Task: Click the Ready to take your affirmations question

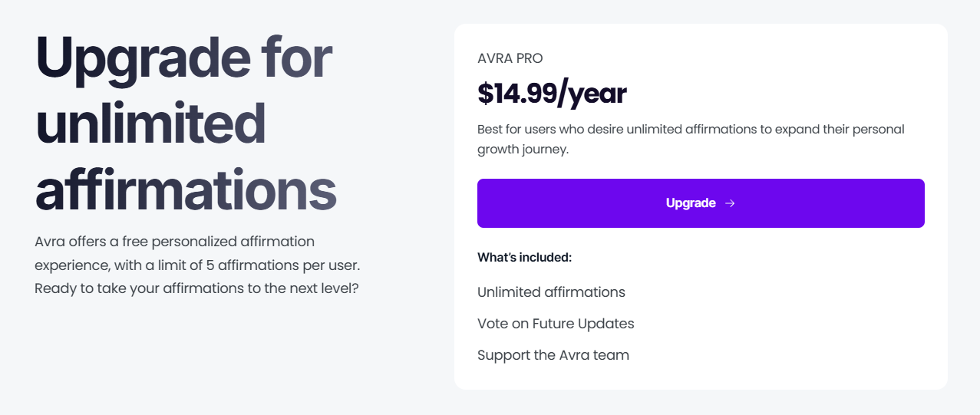Action: (196, 289)
